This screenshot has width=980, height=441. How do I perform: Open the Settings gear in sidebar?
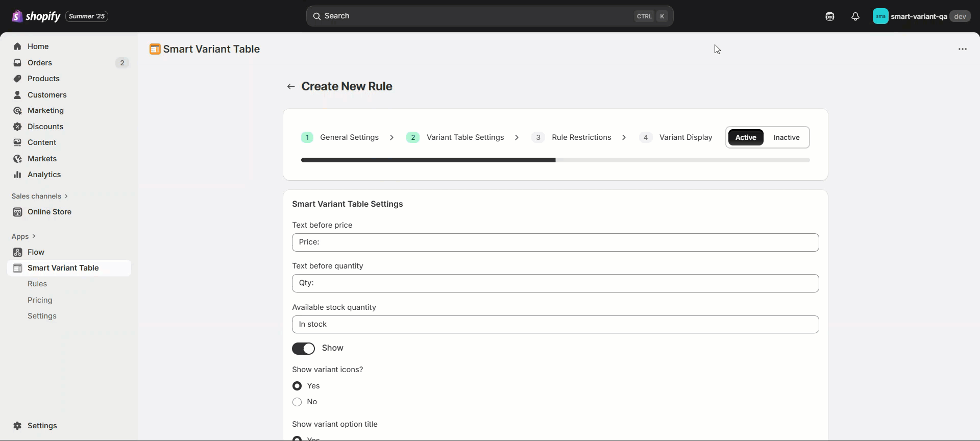point(17,426)
